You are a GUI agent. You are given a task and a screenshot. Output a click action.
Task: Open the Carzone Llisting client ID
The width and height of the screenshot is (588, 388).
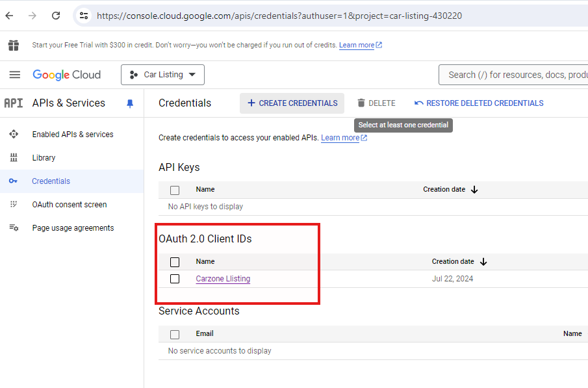coord(223,279)
